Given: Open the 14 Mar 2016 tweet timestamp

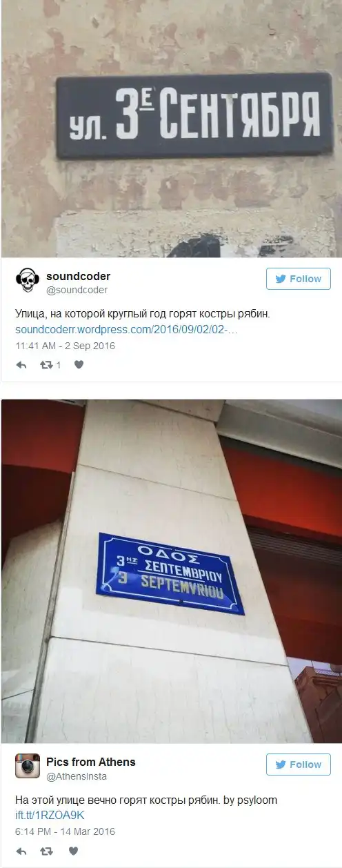Looking at the screenshot, I should pyautogui.click(x=65, y=831).
